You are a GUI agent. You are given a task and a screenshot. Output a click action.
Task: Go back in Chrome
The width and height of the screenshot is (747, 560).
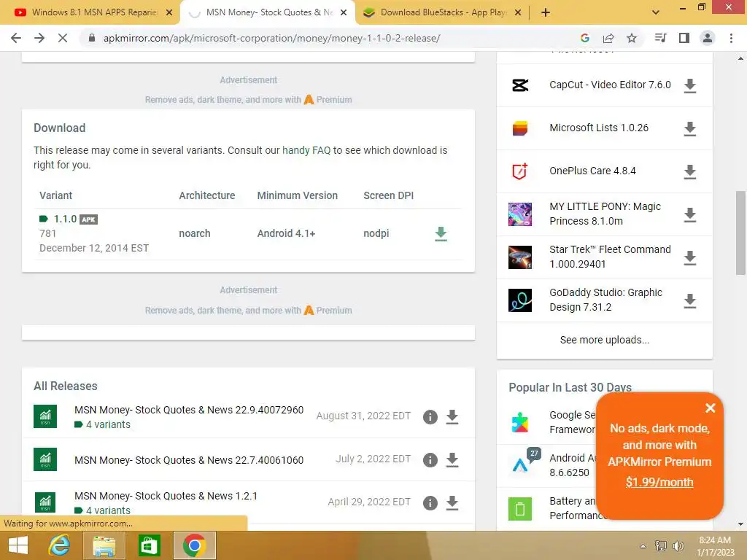pos(16,38)
